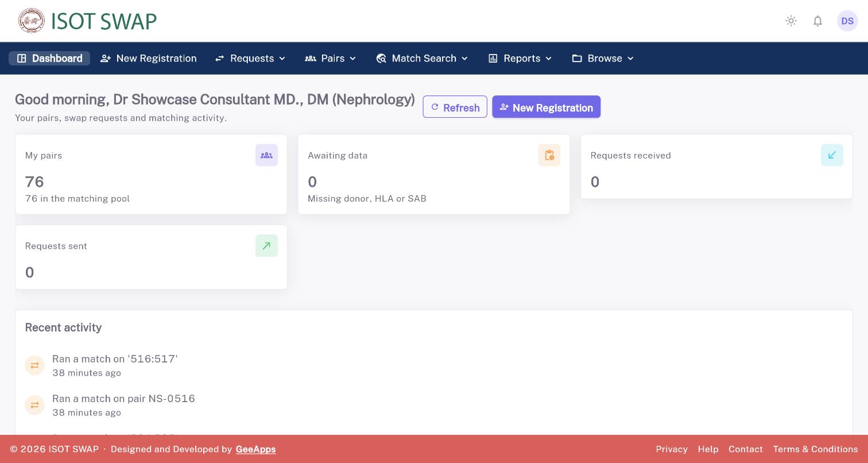Click the Requests received arrow icon
The width and height of the screenshot is (868, 463).
(832, 155)
